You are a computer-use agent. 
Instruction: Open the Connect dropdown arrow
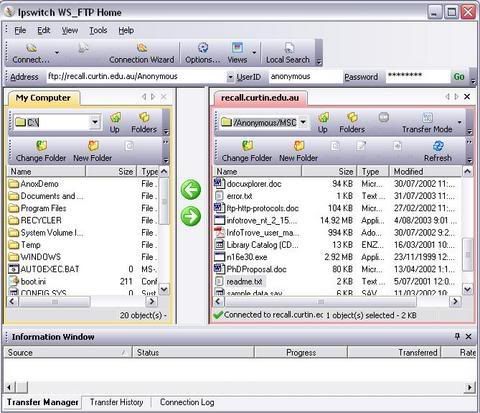pyautogui.click(x=57, y=53)
